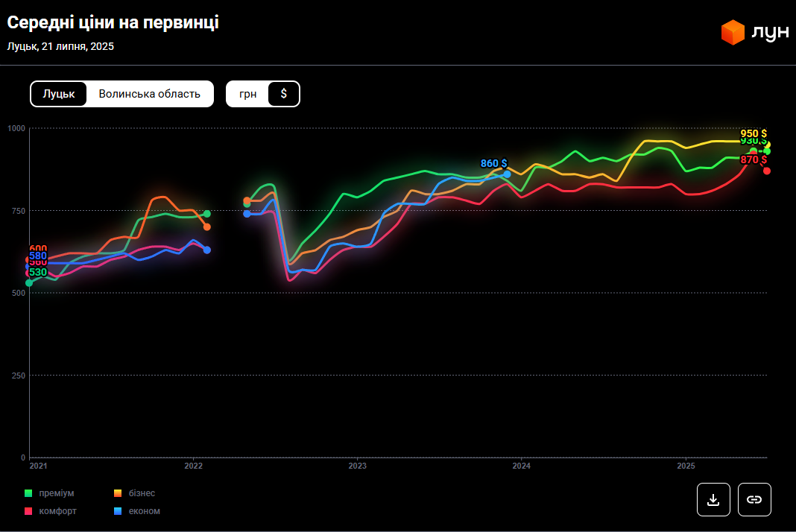796x532 pixels.
Task: Click the green преміум color square
Action: coord(28,493)
